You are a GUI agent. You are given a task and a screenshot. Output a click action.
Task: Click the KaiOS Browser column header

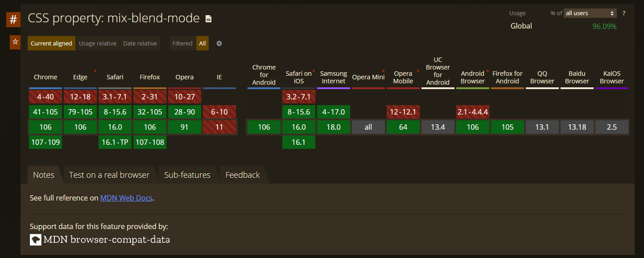tap(612, 77)
